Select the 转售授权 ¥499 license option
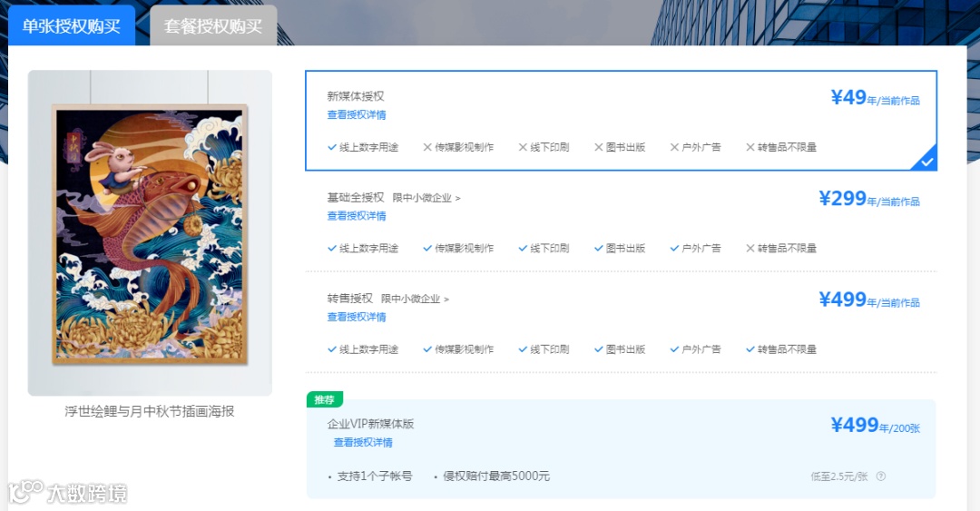The image size is (980, 511). coord(622,323)
